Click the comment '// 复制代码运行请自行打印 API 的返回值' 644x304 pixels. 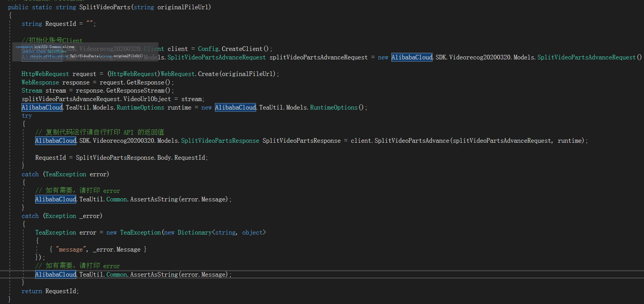click(100, 132)
